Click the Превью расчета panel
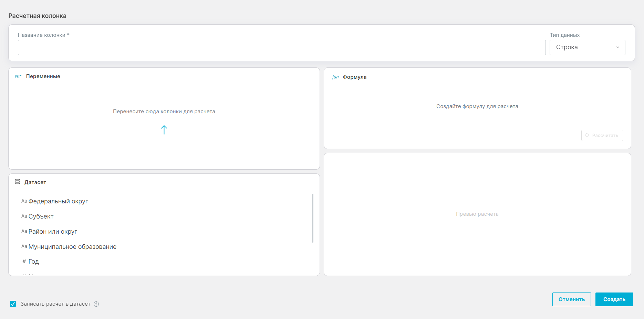This screenshot has width=644, height=319. [477, 214]
